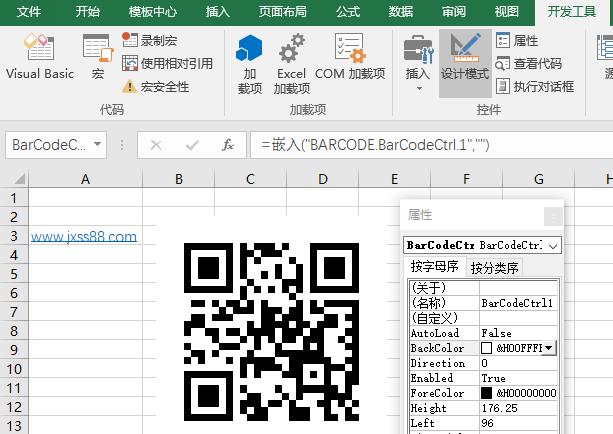
Task: Open the 数据 tab
Action: pyautogui.click(x=401, y=11)
